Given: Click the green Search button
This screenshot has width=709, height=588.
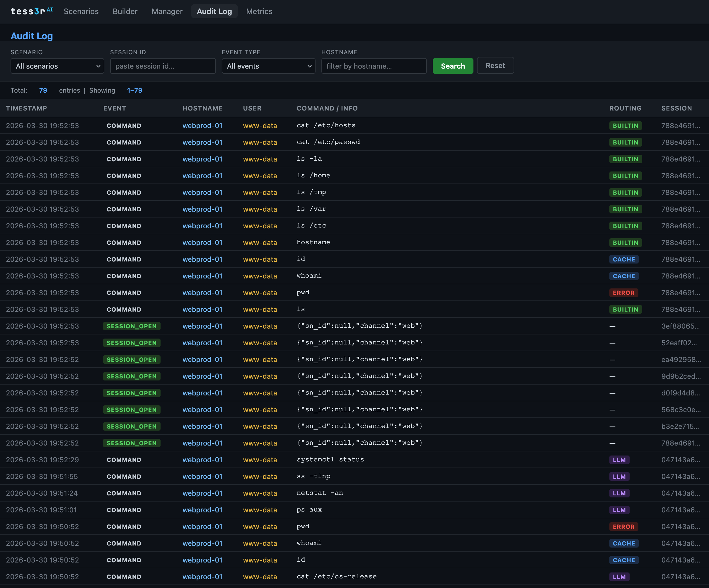Looking at the screenshot, I should click(453, 66).
